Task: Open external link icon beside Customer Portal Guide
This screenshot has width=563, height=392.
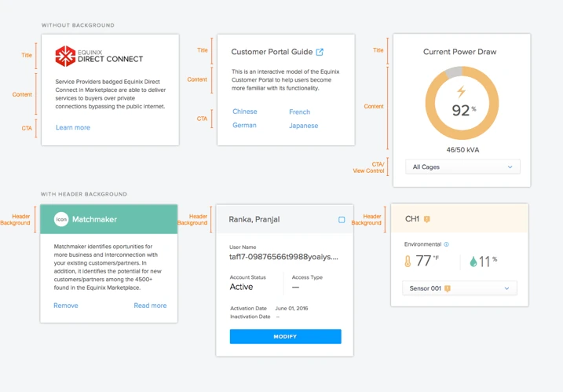Action: point(320,52)
